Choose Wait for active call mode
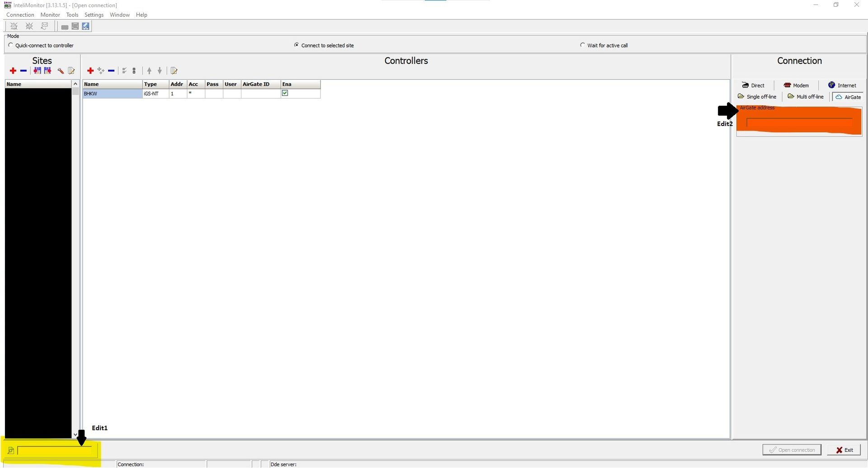868x468 pixels. point(582,45)
